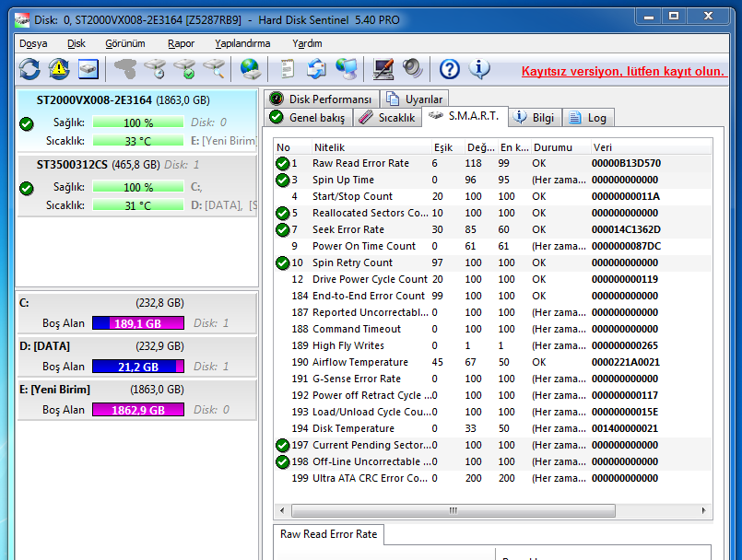The height and width of the screenshot is (560, 742).
Task: Click the speaker sound toolbar icon
Action: (x=413, y=69)
